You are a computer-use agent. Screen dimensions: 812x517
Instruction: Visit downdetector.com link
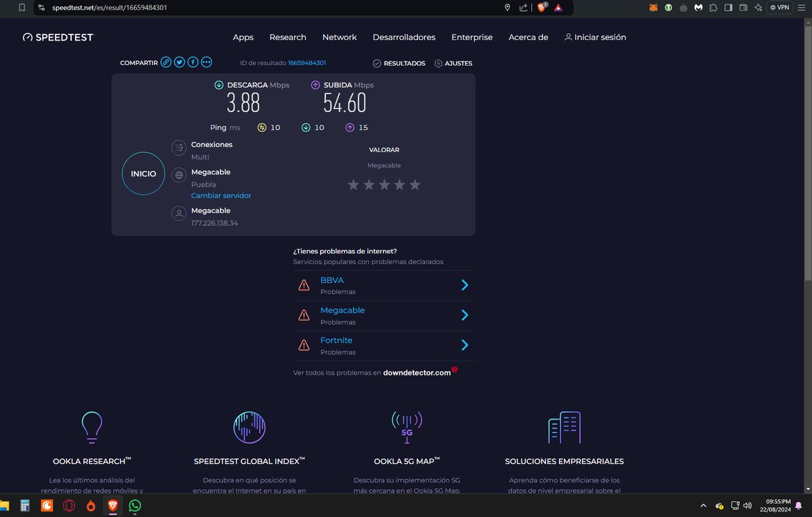[x=417, y=373]
